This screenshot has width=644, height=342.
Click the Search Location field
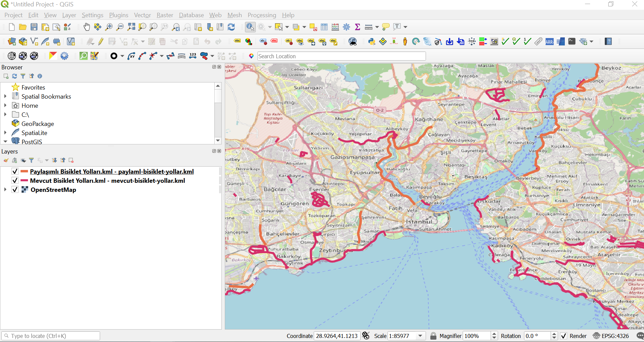(341, 56)
